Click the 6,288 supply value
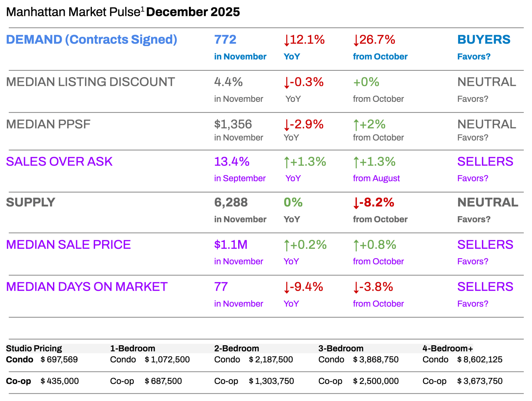The width and height of the screenshot is (532, 401). click(231, 202)
